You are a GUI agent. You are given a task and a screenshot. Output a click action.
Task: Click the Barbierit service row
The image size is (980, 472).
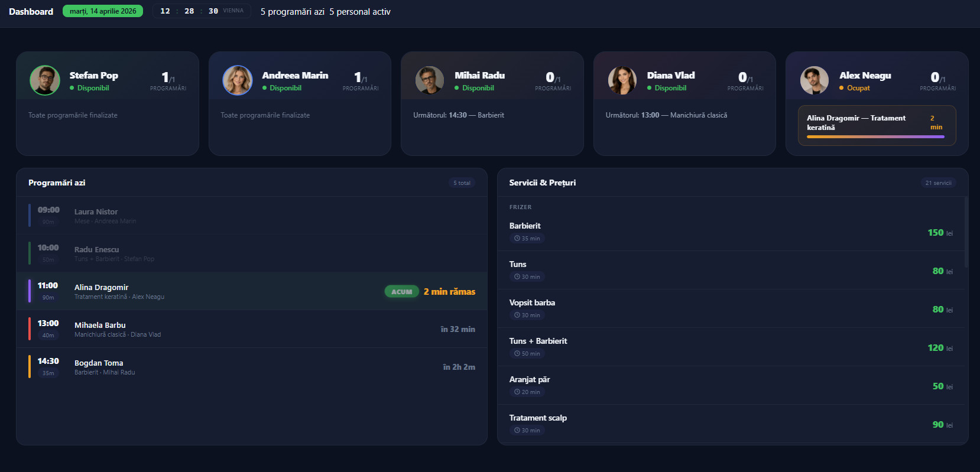coord(731,232)
